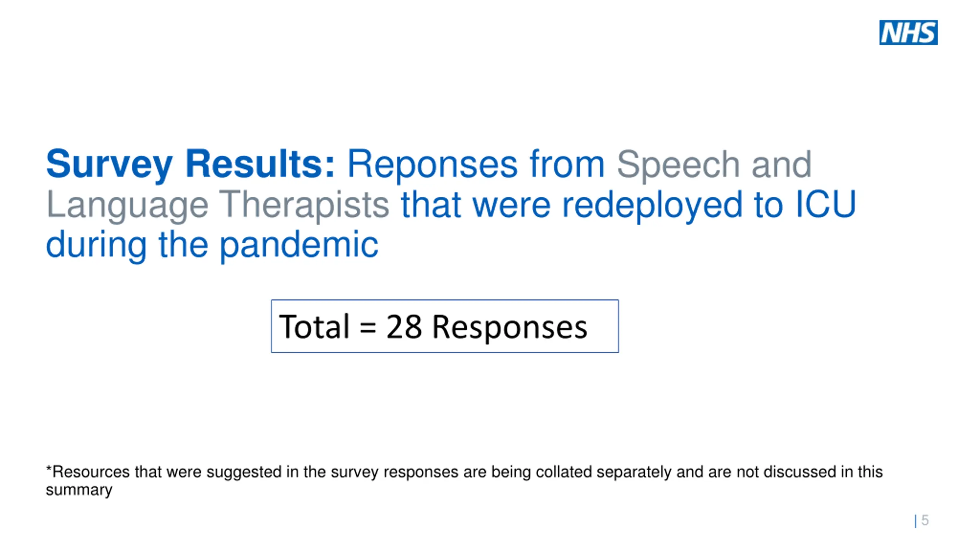Click the slide page number 5
980x551 pixels.
(925, 520)
